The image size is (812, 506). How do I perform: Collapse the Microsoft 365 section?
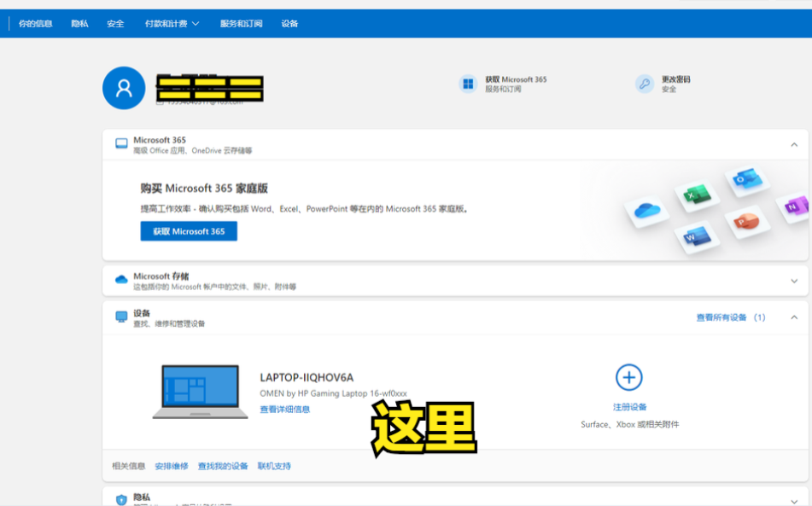(x=794, y=145)
